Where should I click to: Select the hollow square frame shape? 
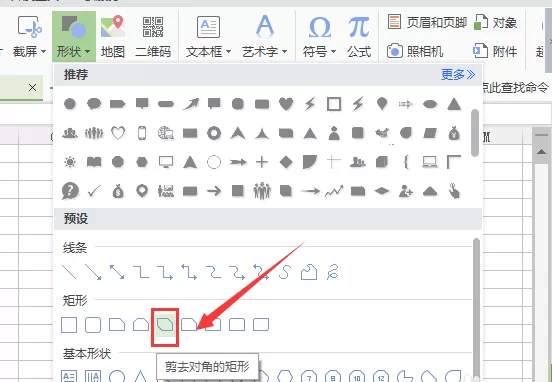tap(334, 104)
